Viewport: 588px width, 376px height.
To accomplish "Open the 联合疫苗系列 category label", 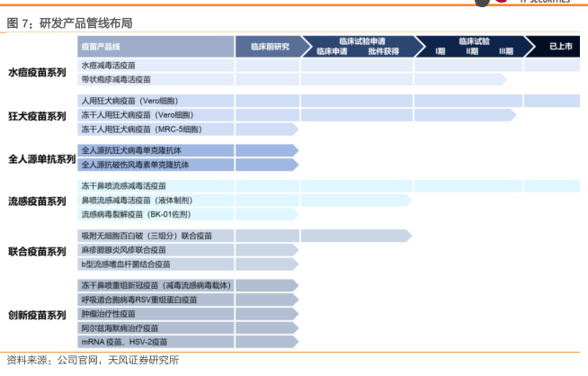I will click(x=37, y=251).
